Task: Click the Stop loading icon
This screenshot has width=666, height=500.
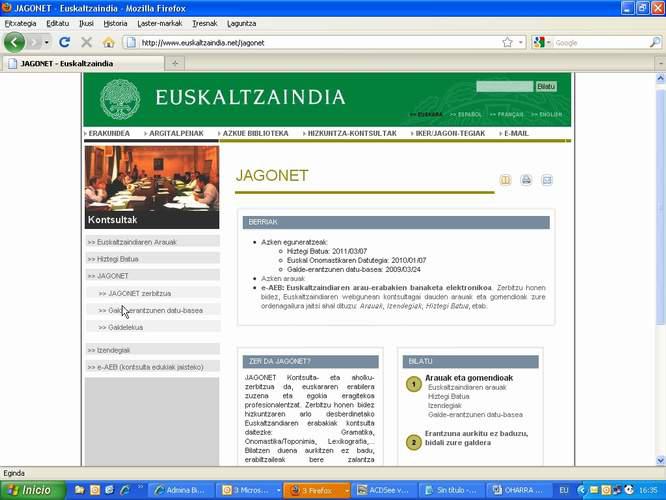Action: coord(87,42)
